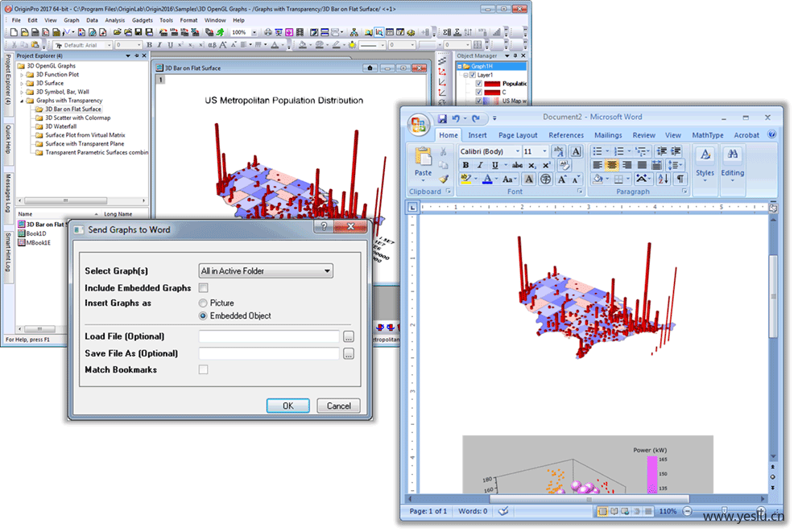Open the Analysis menu in Origin

115,20
